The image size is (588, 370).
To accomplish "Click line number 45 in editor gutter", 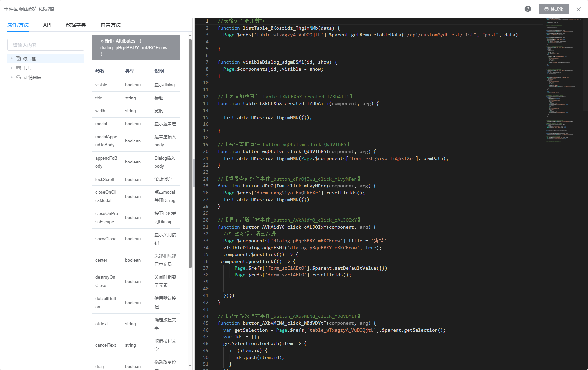I will 206,323.
